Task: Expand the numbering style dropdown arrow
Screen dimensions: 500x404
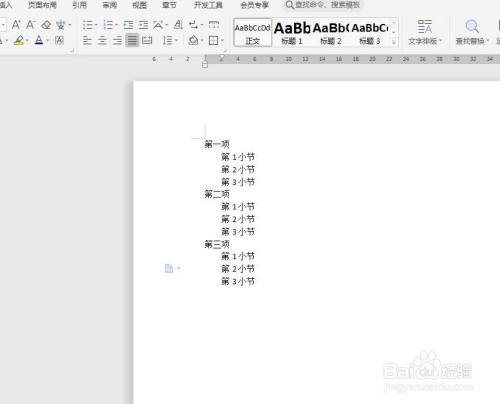Action: (x=116, y=25)
